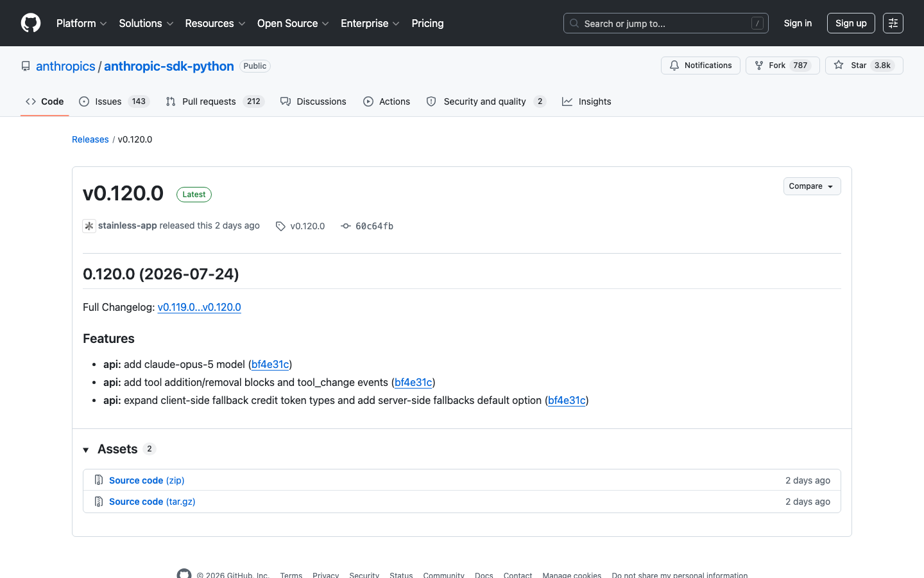The width and height of the screenshot is (924, 578).
Task: Open commit bf4e31c for fallback credit tokens
Action: tap(567, 400)
